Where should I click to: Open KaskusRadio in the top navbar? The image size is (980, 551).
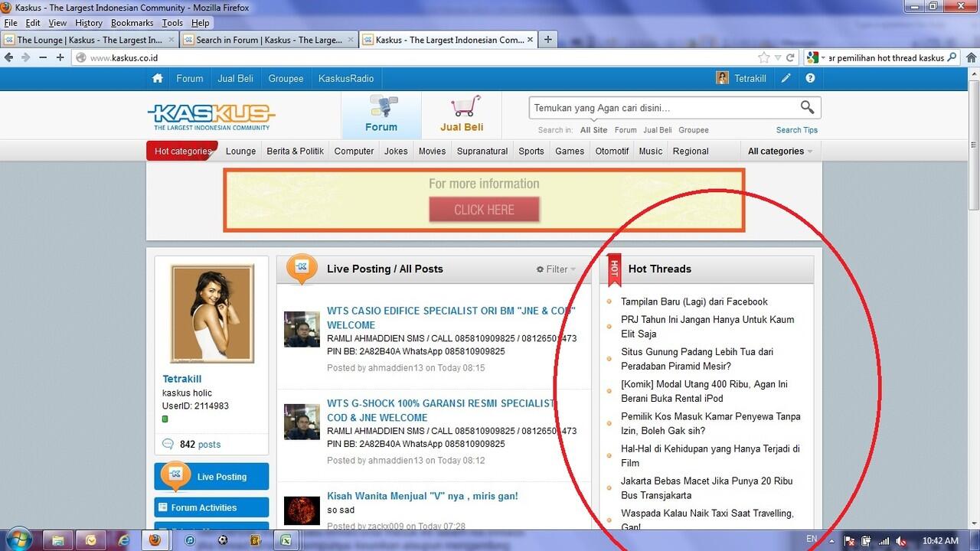tap(346, 78)
